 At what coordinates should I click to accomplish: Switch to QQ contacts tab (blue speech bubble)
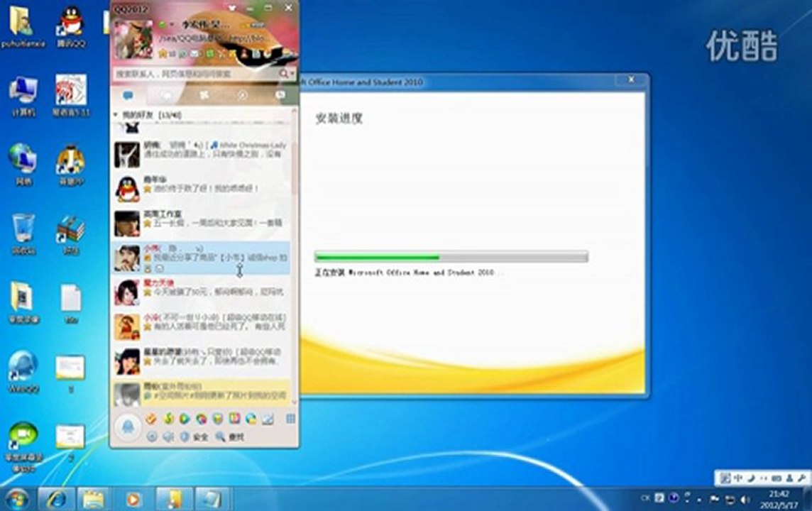click(127, 95)
